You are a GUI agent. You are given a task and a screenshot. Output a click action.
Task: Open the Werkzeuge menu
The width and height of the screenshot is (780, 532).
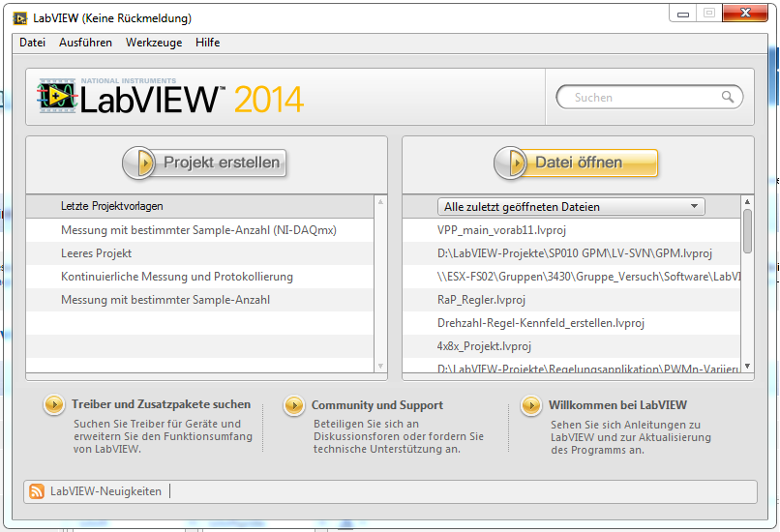point(154,43)
